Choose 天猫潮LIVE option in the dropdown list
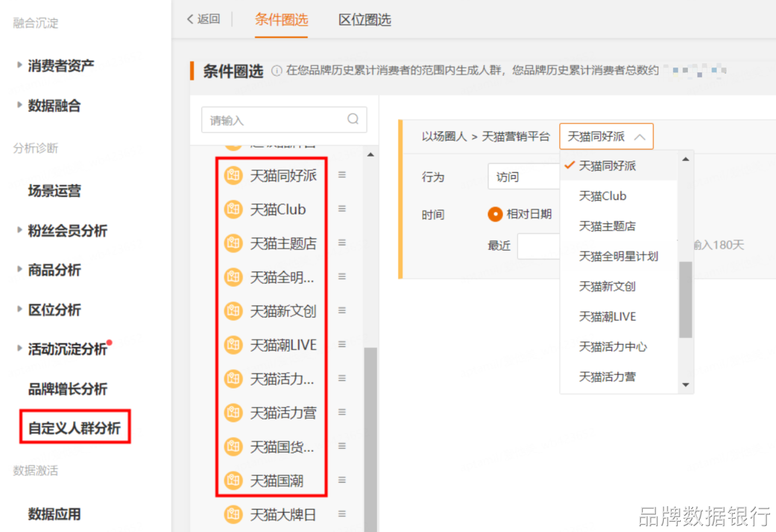The image size is (776, 532). (x=619, y=316)
